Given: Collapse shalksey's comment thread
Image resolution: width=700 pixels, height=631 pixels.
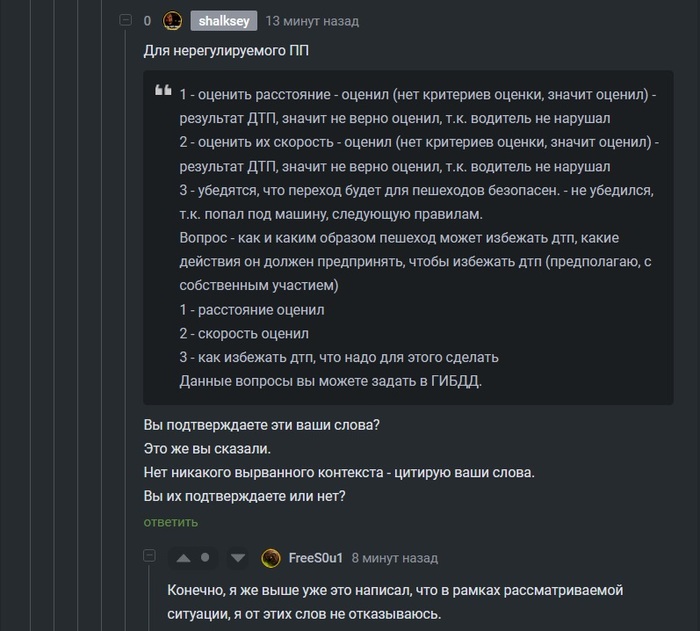Looking at the screenshot, I should (x=125, y=21).
